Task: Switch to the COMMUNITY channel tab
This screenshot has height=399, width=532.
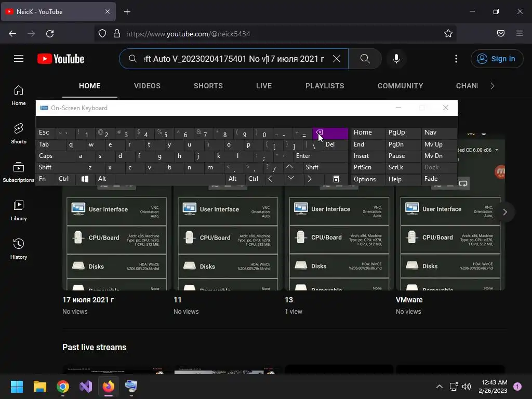Action: (401, 86)
